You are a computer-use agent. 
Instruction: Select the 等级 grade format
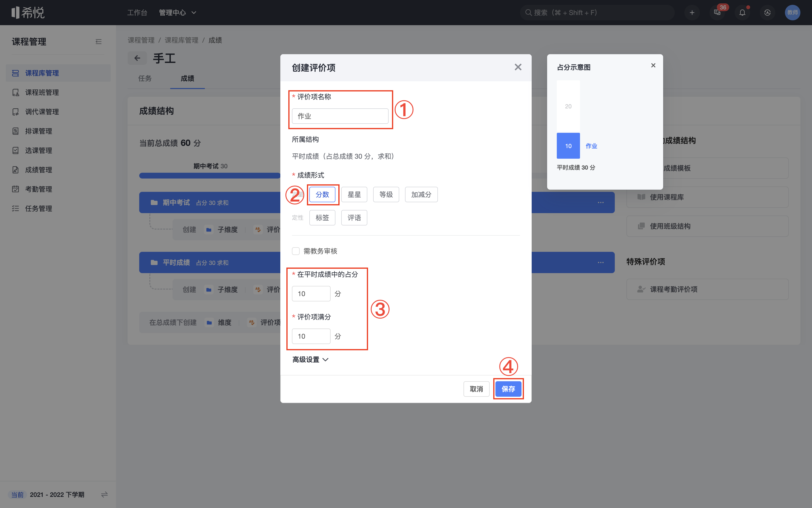click(386, 194)
